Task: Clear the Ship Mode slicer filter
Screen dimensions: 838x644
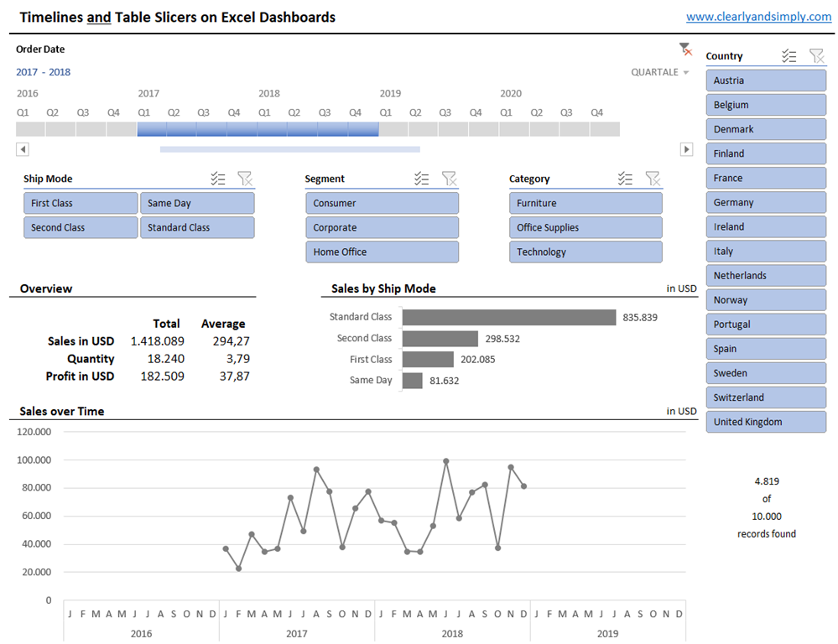Action: tap(245, 179)
